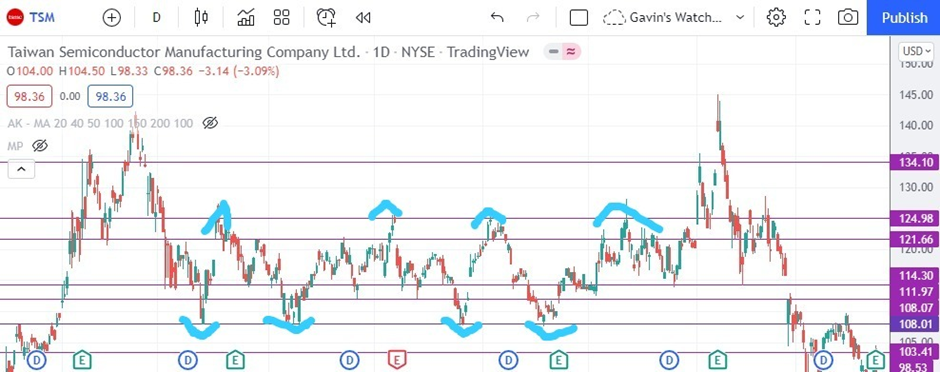
Task: Create an alert with the clock-plus icon
Action: click(x=326, y=17)
